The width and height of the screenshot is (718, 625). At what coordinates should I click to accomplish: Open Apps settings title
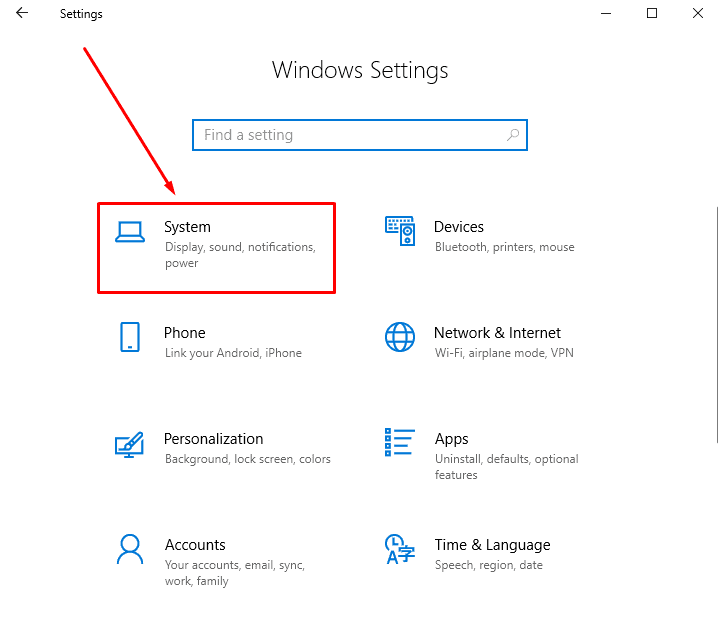pyautogui.click(x=451, y=439)
